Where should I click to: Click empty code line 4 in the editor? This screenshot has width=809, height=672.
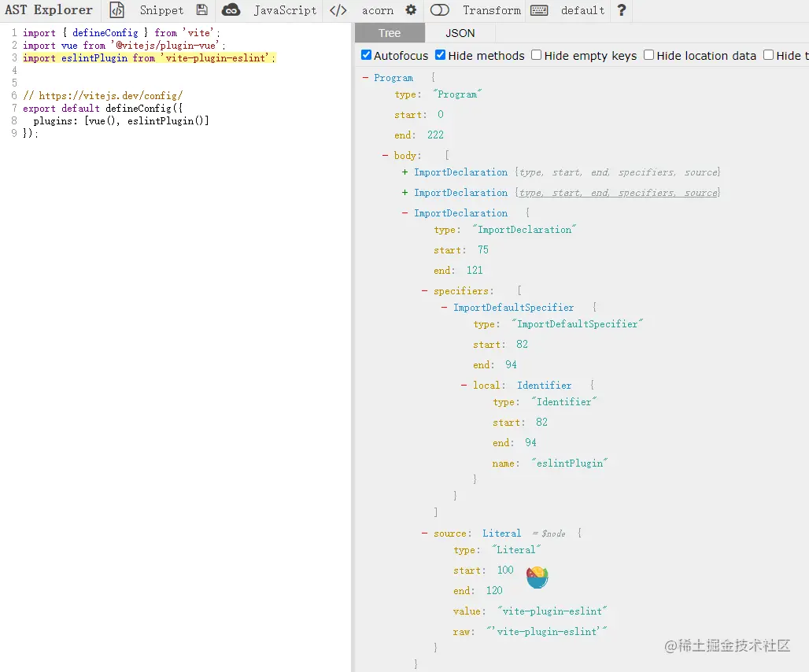point(186,71)
